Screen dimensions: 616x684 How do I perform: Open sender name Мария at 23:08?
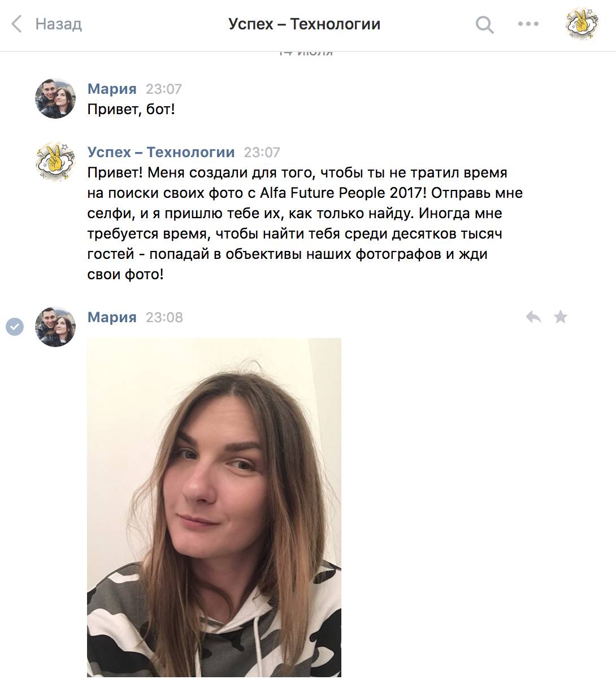[112, 317]
